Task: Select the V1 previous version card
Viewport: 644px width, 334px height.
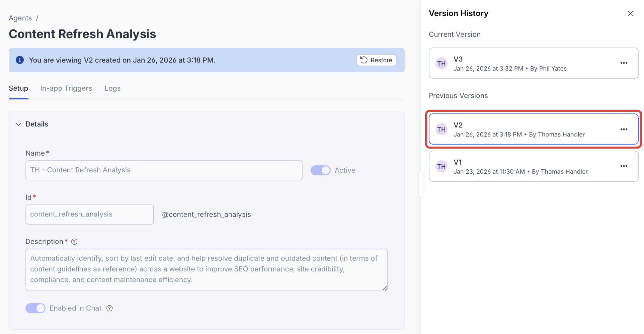Action: (533, 166)
